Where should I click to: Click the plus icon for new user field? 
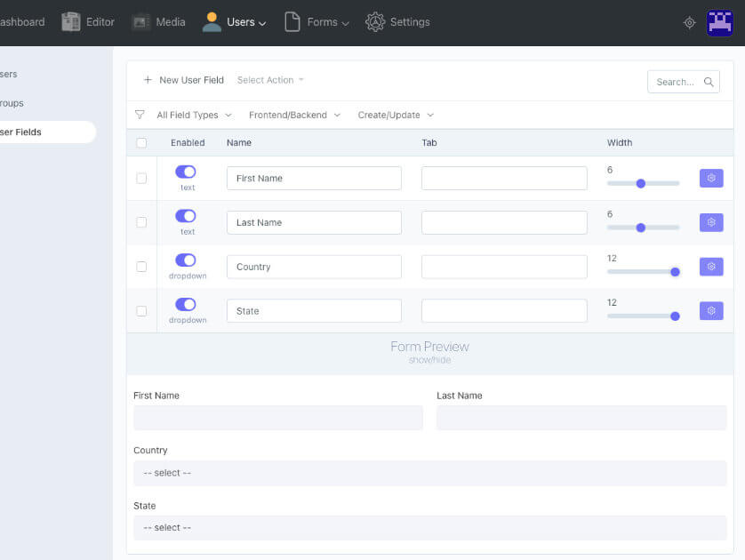tap(148, 80)
